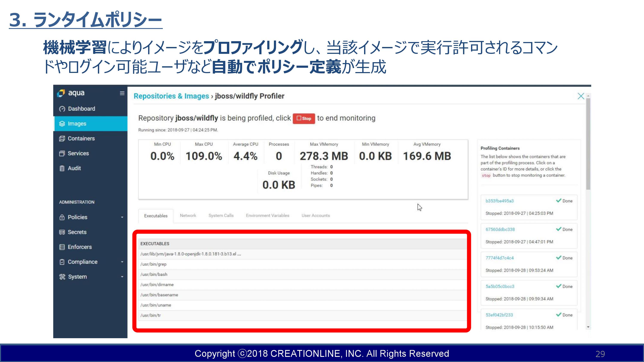
Task: Click the Dashboard gauge icon
Action: click(62, 109)
